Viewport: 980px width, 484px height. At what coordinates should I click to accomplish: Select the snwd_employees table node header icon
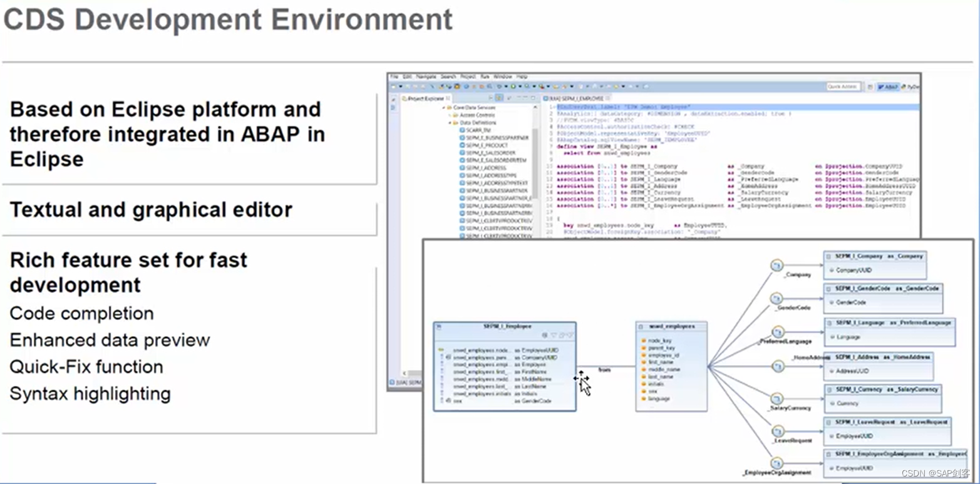pyautogui.click(x=641, y=326)
